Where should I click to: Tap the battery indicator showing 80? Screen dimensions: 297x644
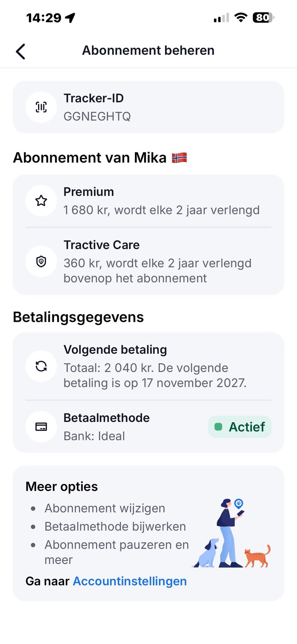263,18
